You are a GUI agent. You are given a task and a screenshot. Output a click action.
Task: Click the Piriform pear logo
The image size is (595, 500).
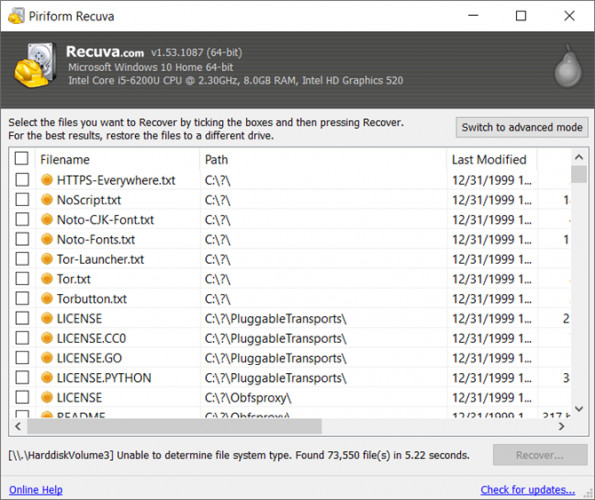(568, 66)
